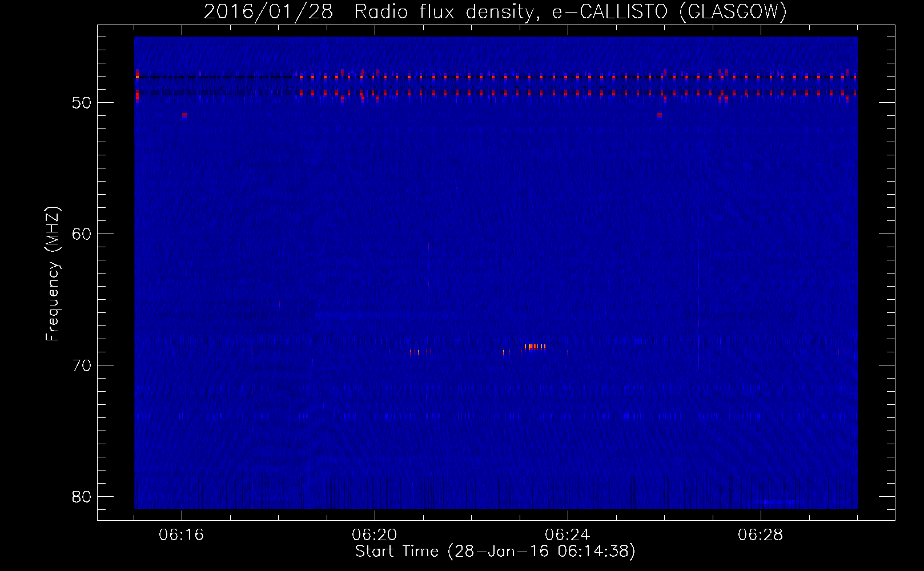Click the 06:20 time tick label

(x=375, y=535)
